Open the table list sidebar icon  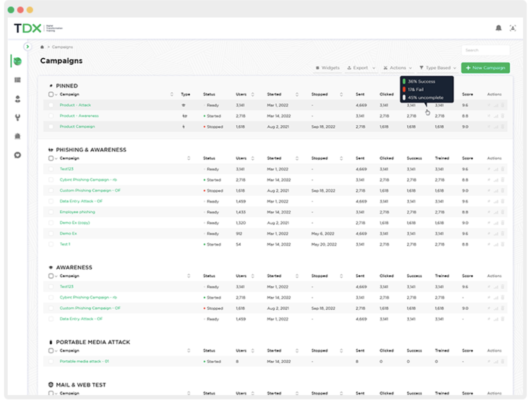17,80
